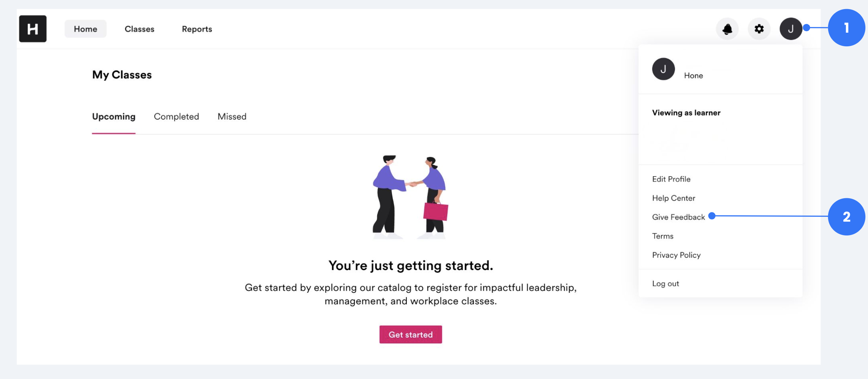Select the Upcoming tab

(114, 117)
